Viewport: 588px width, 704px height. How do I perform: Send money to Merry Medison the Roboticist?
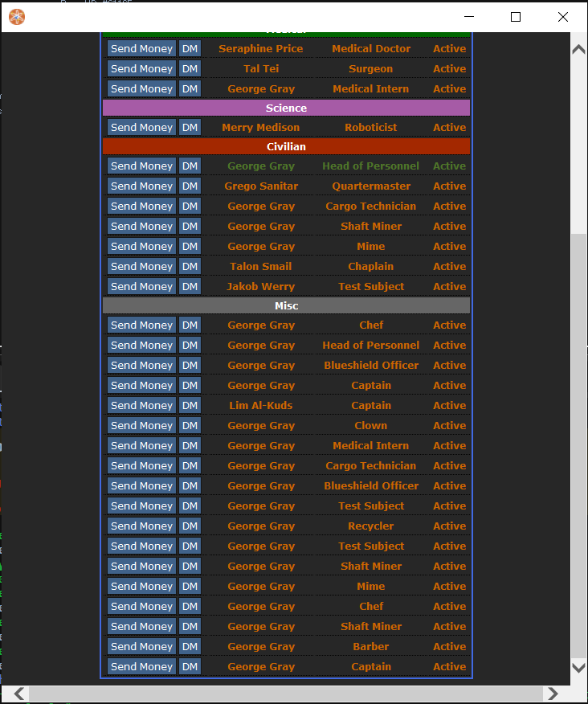tap(141, 128)
